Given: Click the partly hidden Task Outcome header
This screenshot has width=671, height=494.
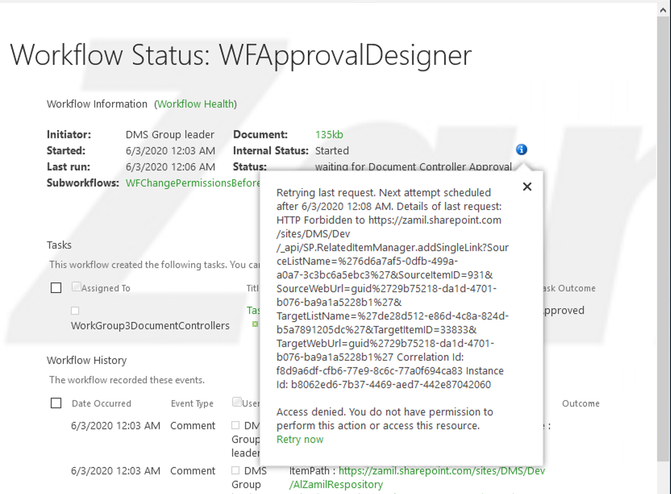Looking at the screenshot, I should point(570,288).
